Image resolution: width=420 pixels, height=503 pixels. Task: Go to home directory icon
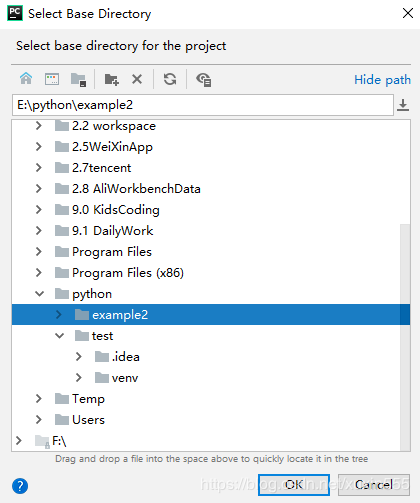(x=26, y=79)
